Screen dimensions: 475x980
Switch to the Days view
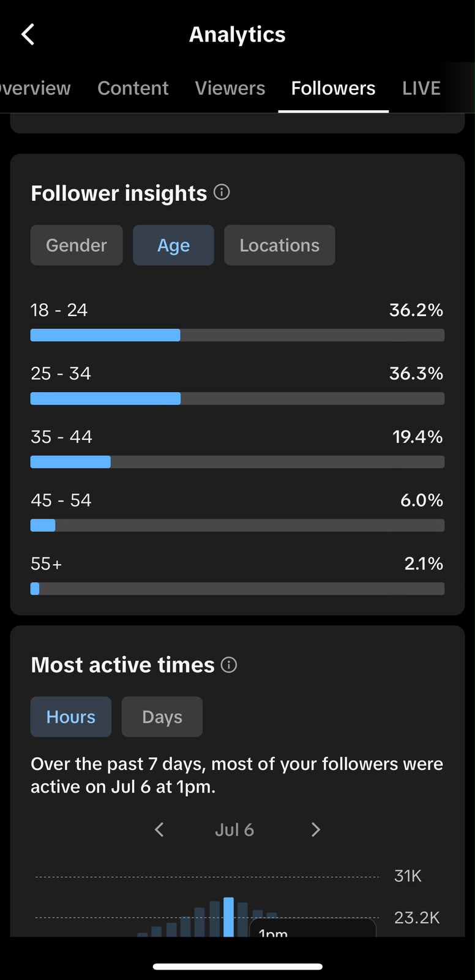click(x=162, y=717)
